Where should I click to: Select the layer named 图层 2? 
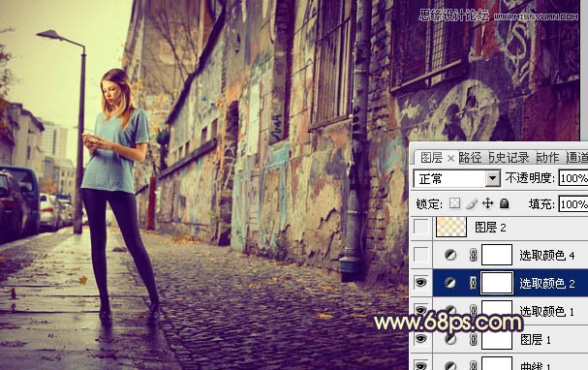[x=490, y=228]
